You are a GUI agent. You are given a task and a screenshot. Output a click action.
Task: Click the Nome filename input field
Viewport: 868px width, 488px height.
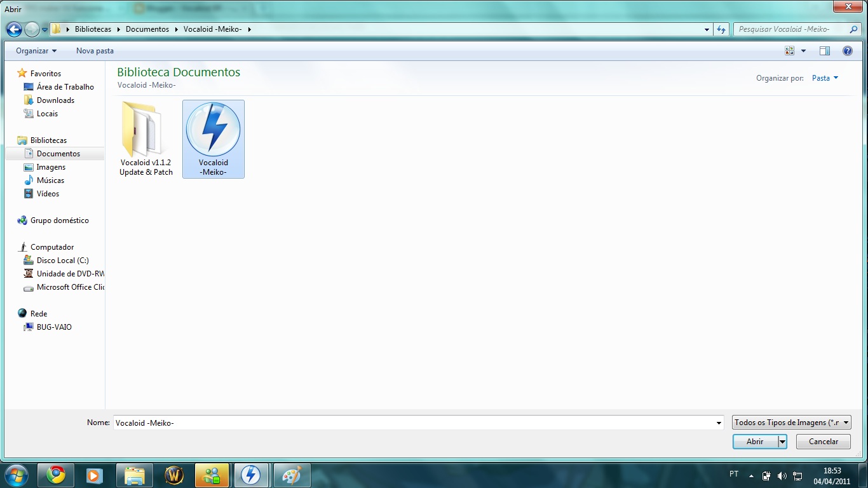(x=413, y=423)
